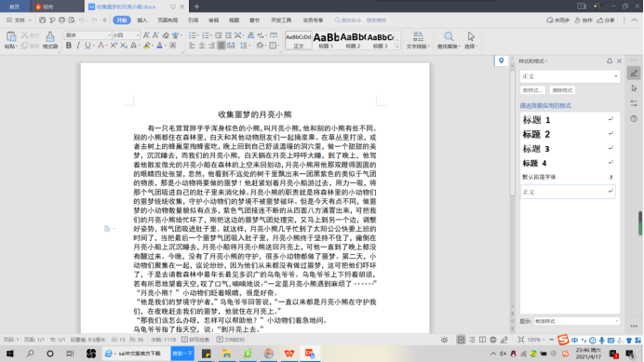Viewport: 644px width, 362px height.
Task: Switch to the References ribbon tab
Action: pyautogui.click(x=193, y=20)
